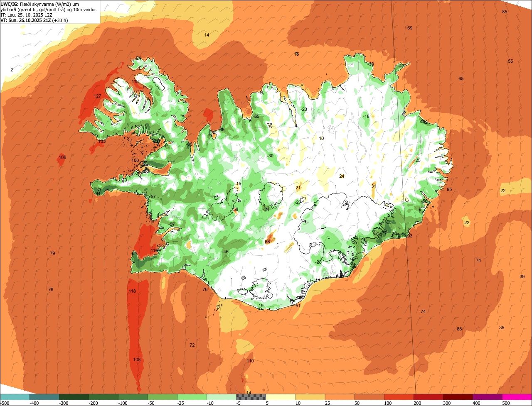
Task: Click the map value '106' over the western sea
Action: (62, 157)
